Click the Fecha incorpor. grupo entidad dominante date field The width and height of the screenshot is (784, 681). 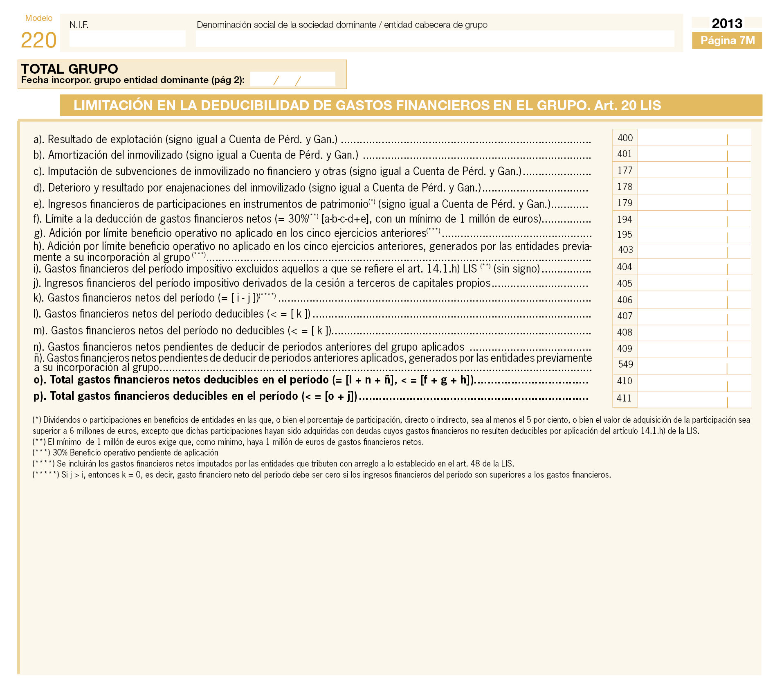(x=292, y=79)
